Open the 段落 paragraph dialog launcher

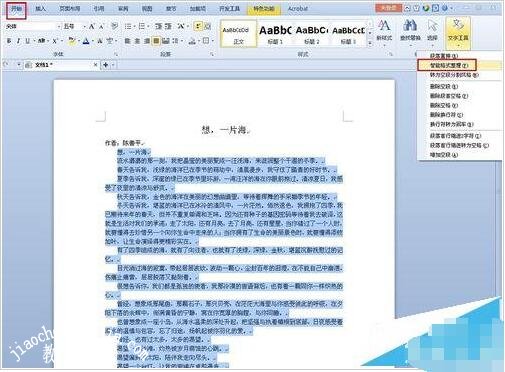212,54
